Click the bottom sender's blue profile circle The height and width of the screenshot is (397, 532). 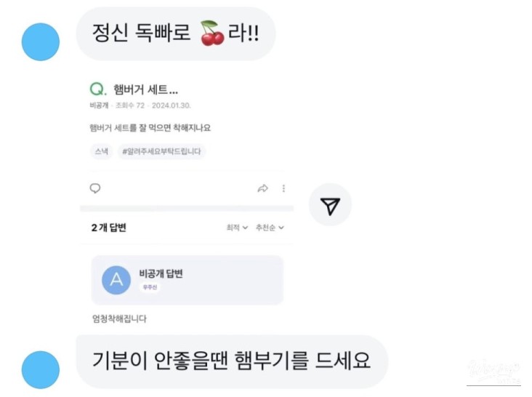tap(40, 369)
